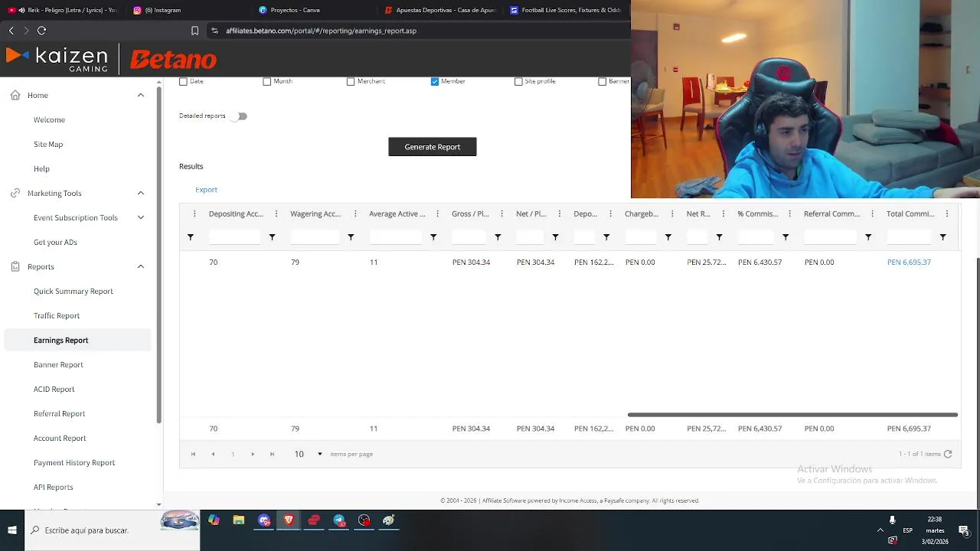Switch to Apuestas Deportivas tab
This screenshot has height=551, width=980.
440,10
